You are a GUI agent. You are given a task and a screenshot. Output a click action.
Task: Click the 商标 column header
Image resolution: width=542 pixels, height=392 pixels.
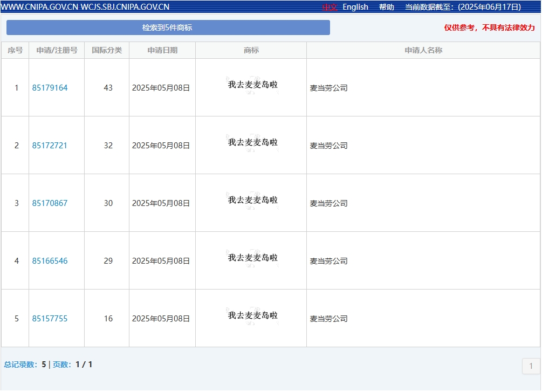pos(251,50)
